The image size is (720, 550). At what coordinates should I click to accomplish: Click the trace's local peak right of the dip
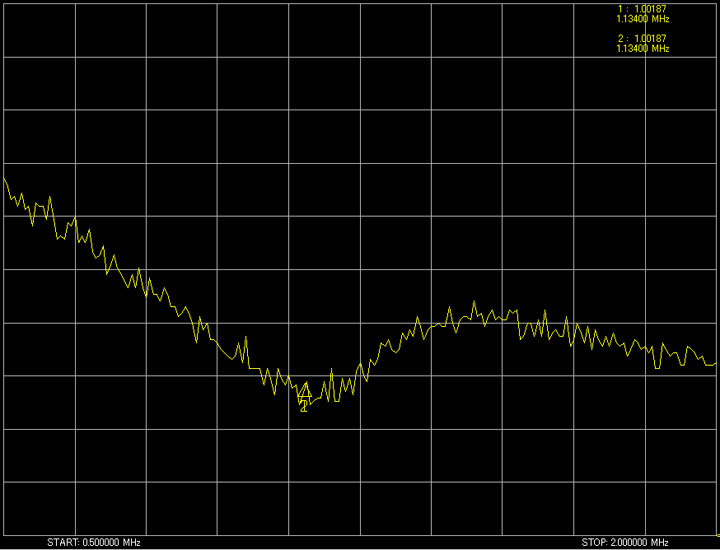474,301
